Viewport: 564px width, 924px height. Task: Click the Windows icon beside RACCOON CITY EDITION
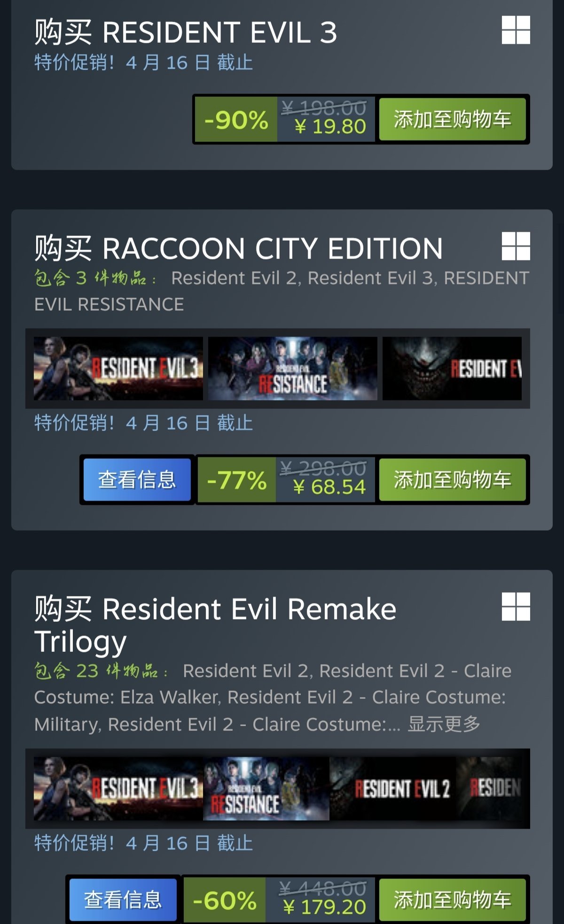(516, 246)
